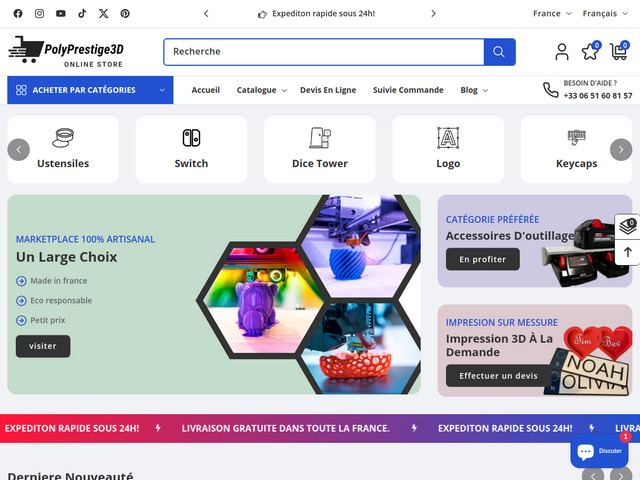Viewport: 640px width, 480px height.
Task: Open the TikTok social icon
Action: click(82, 14)
